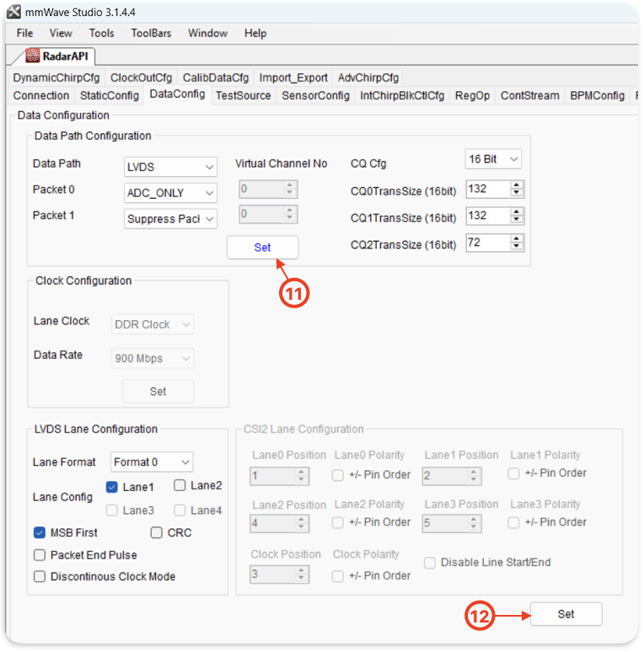Open the Packet 0 ADC_ONLY dropdown
The height and width of the screenshot is (652, 644).
(170, 193)
